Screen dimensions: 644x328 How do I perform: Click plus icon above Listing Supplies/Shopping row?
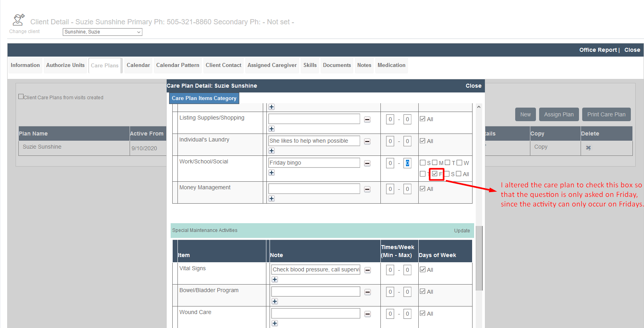[x=272, y=107]
